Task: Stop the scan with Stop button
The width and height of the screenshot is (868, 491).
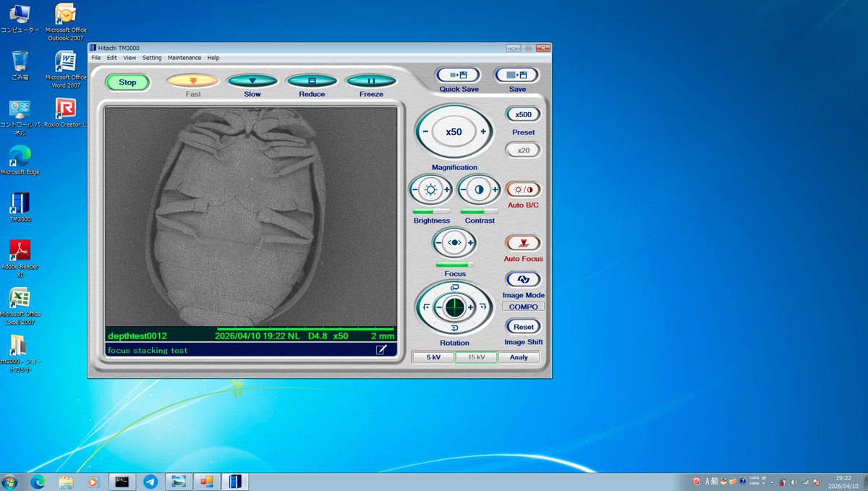Action: [x=127, y=82]
